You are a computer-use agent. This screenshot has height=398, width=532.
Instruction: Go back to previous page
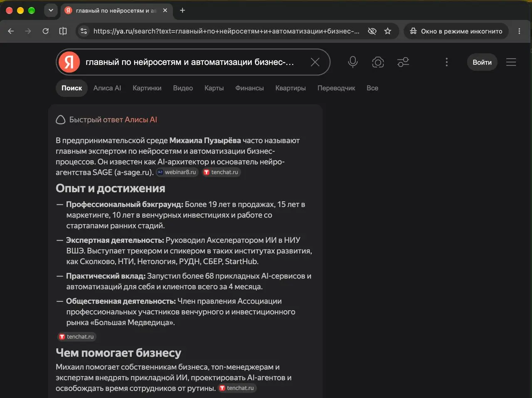[x=11, y=31]
